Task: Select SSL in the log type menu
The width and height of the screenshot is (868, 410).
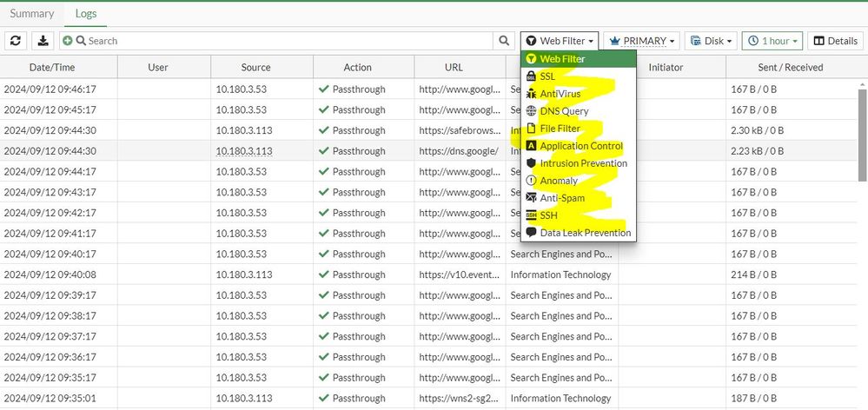Action: coord(579,76)
